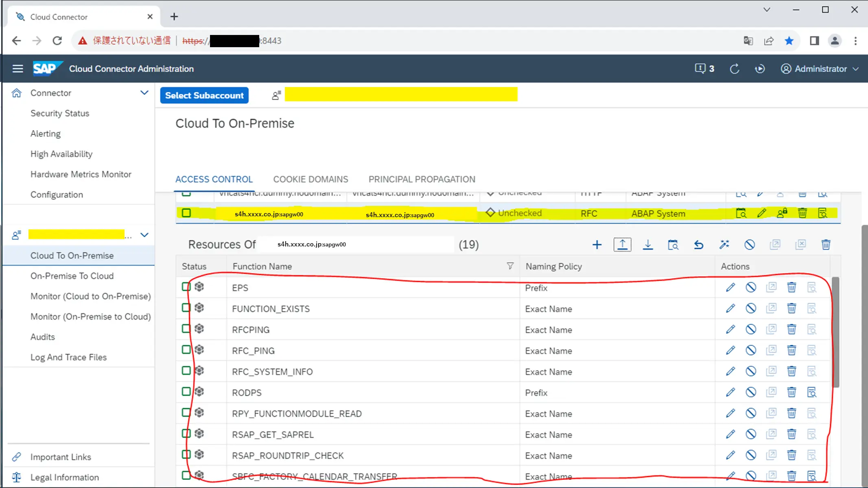This screenshot has height=488, width=868.
Task: Open the Administrator user menu
Action: click(x=820, y=69)
